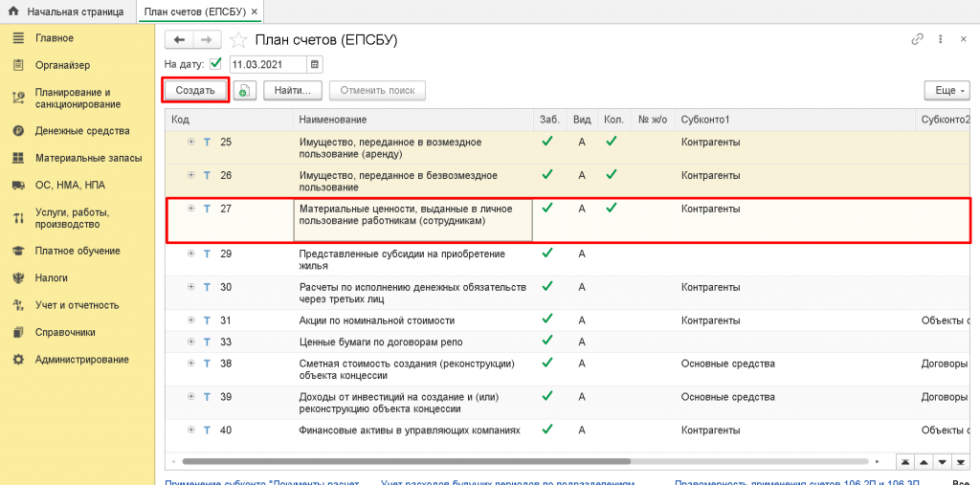Image resolution: width=980 pixels, height=485 pixels.
Task: Click the link icon in page header
Action: (917, 39)
